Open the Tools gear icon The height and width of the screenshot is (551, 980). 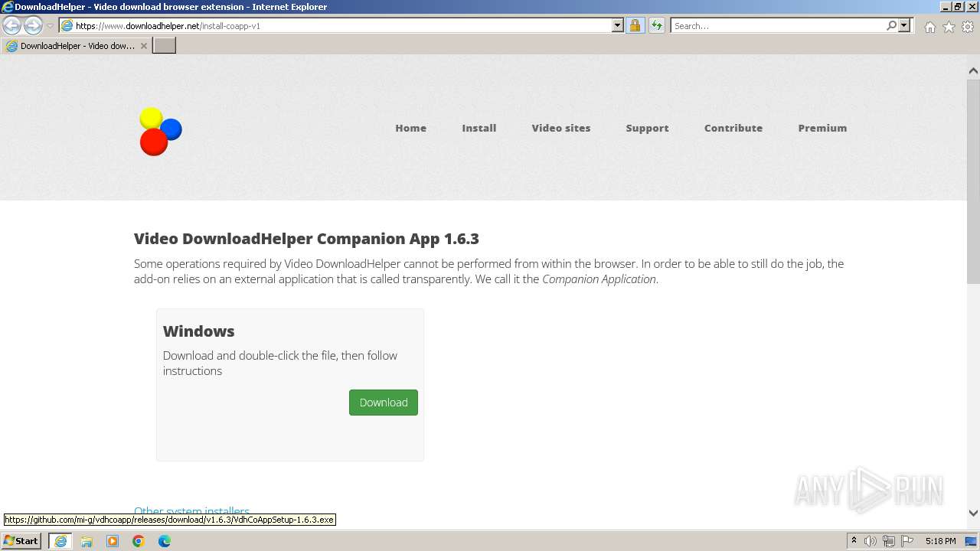pyautogui.click(x=968, y=27)
